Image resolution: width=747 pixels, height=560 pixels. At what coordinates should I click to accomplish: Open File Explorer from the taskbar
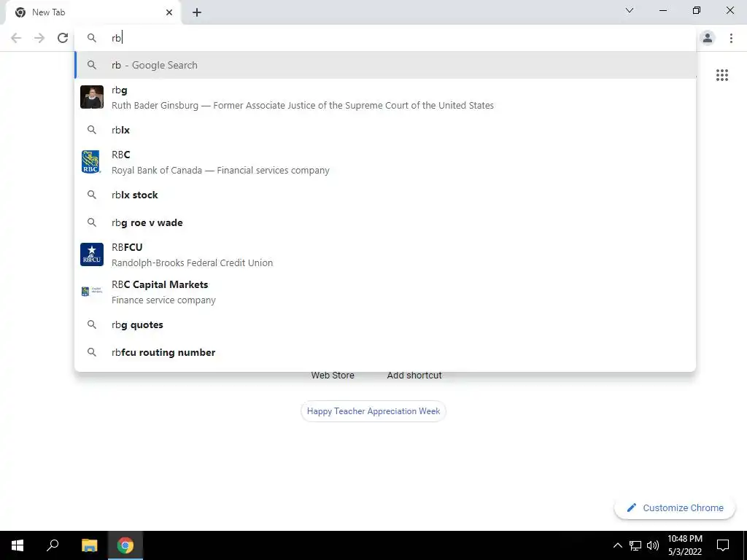click(89, 545)
